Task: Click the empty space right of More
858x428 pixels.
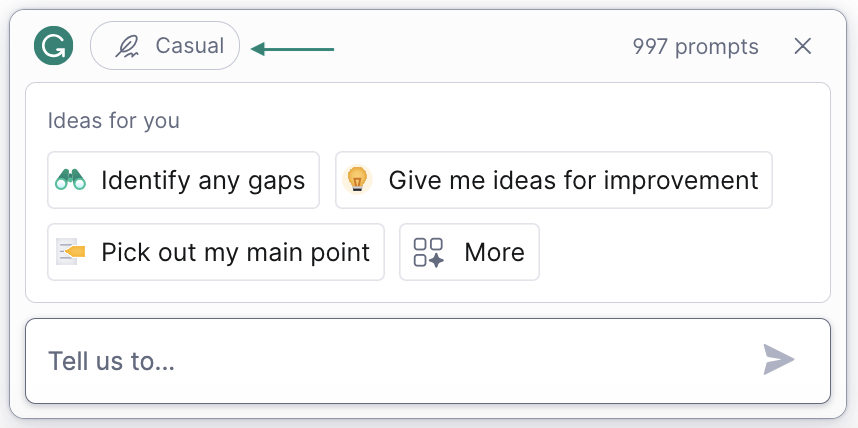Action: point(680,252)
